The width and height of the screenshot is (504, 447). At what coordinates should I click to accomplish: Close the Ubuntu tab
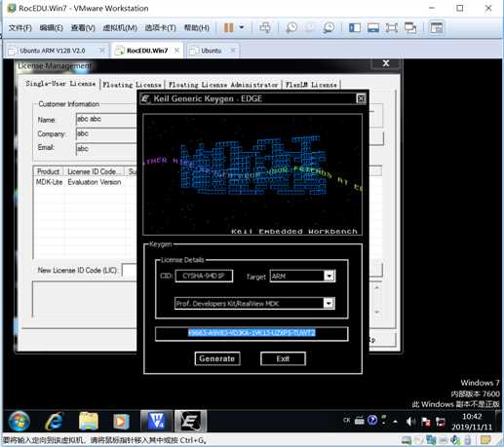233,51
